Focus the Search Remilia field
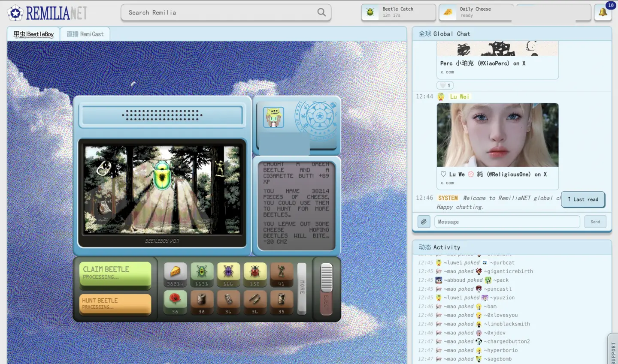Image resolution: width=618 pixels, height=364 pixels. pos(226,12)
